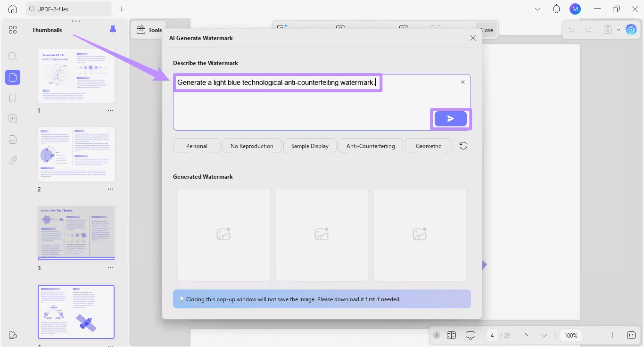Select the page 3 thumbnail
Image resolution: width=644 pixels, height=347 pixels.
(76, 233)
